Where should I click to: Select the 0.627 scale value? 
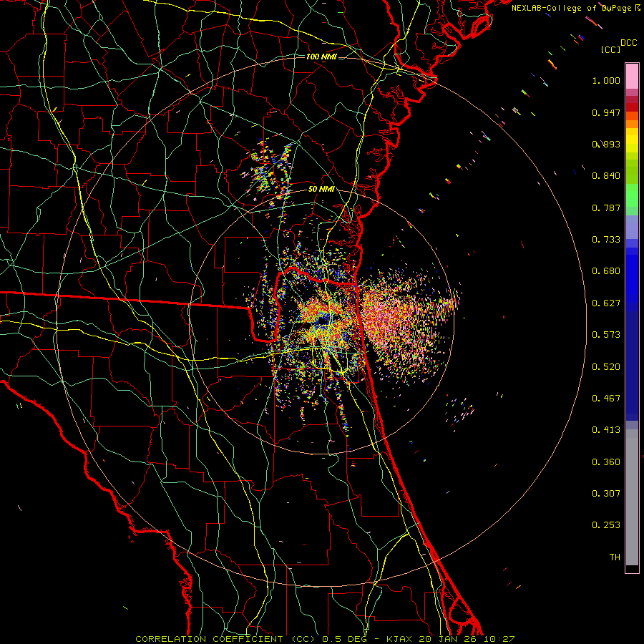[606, 303]
